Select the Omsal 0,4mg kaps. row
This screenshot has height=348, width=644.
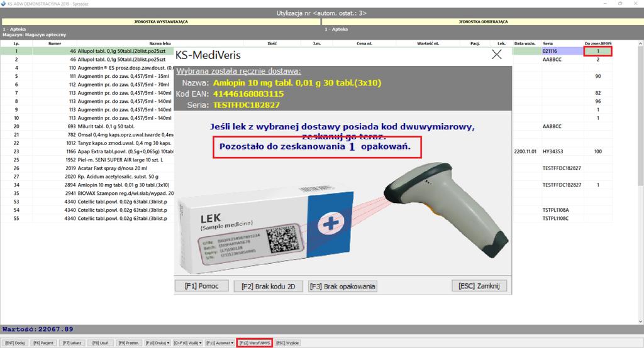tap(87, 134)
